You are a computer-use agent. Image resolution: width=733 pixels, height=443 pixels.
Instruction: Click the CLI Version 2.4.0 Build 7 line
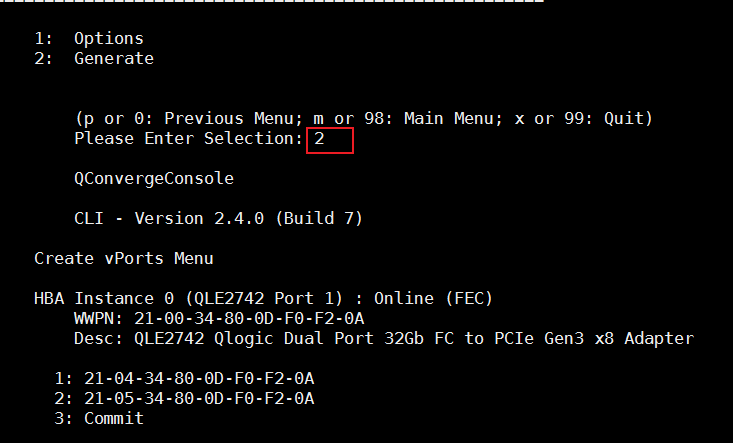click(x=218, y=219)
